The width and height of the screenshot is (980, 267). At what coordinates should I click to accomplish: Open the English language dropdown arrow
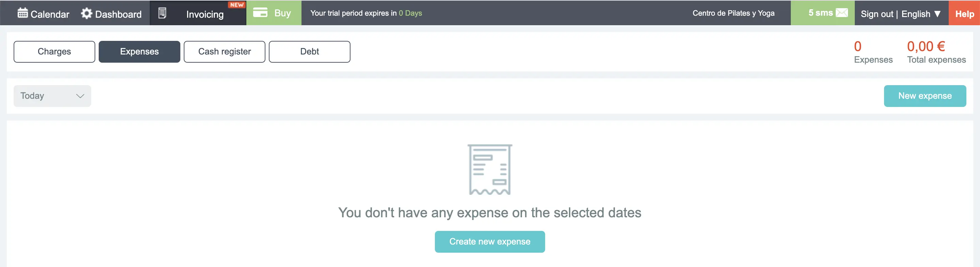point(937,14)
